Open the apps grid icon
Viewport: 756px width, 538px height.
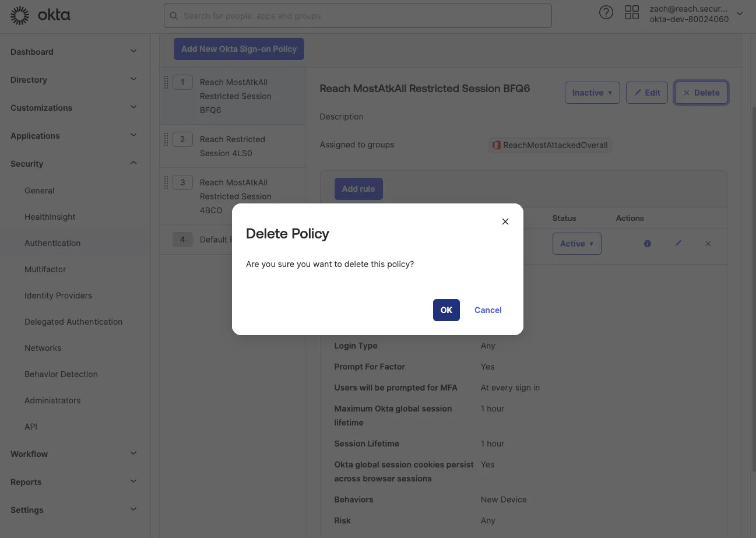(632, 12)
